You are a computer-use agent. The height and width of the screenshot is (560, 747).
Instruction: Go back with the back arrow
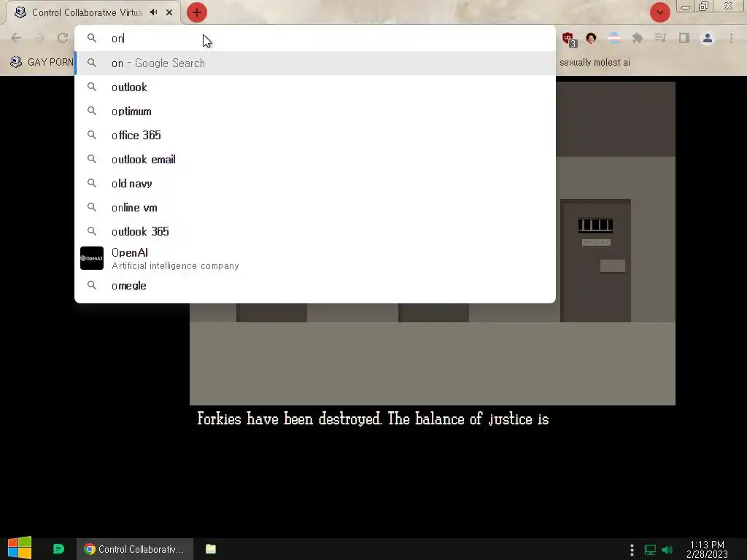[x=16, y=38]
